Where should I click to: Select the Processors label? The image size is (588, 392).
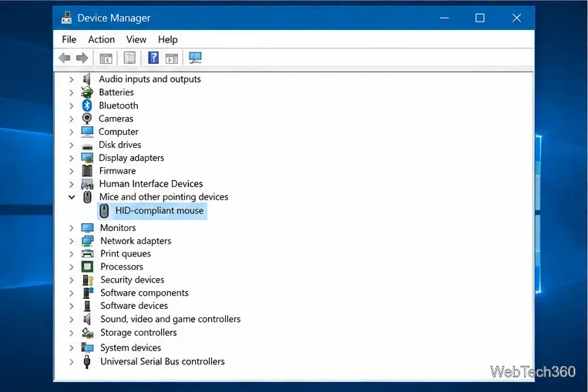pyautogui.click(x=122, y=266)
